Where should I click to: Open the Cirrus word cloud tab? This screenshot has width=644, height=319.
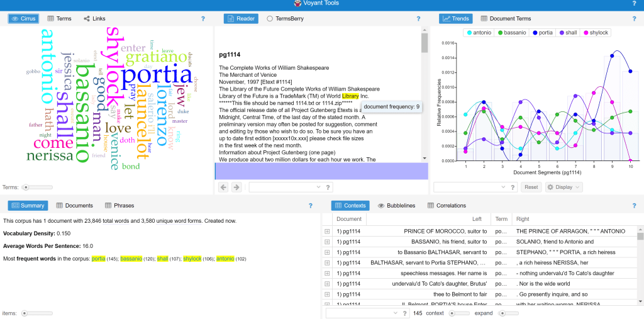point(23,18)
